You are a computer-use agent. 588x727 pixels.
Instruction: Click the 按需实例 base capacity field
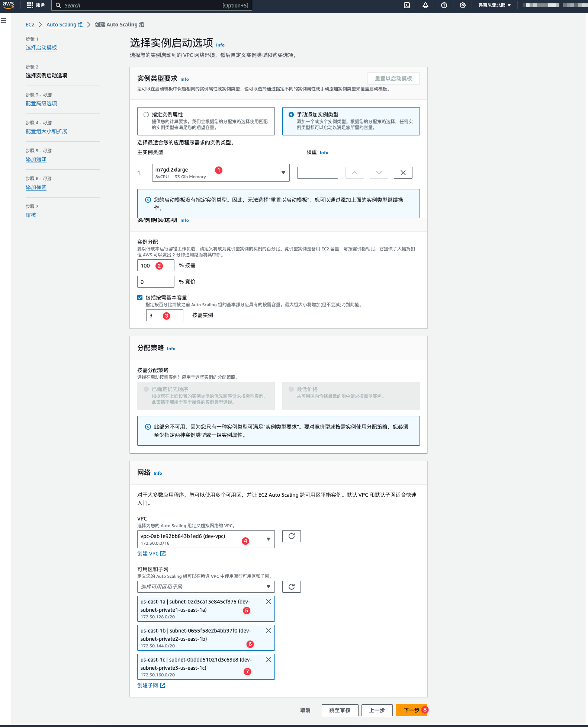165,315
